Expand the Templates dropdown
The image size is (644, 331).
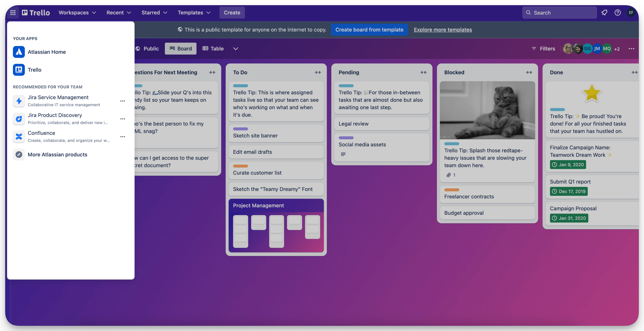[194, 12]
